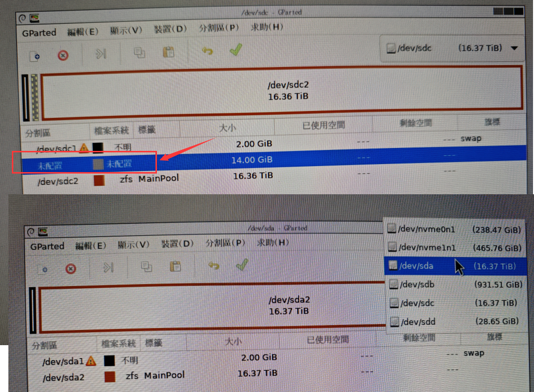Click Resize/Move icon in bottom /dev/sda window
Viewport: 534px width, 392px height.
(108, 268)
